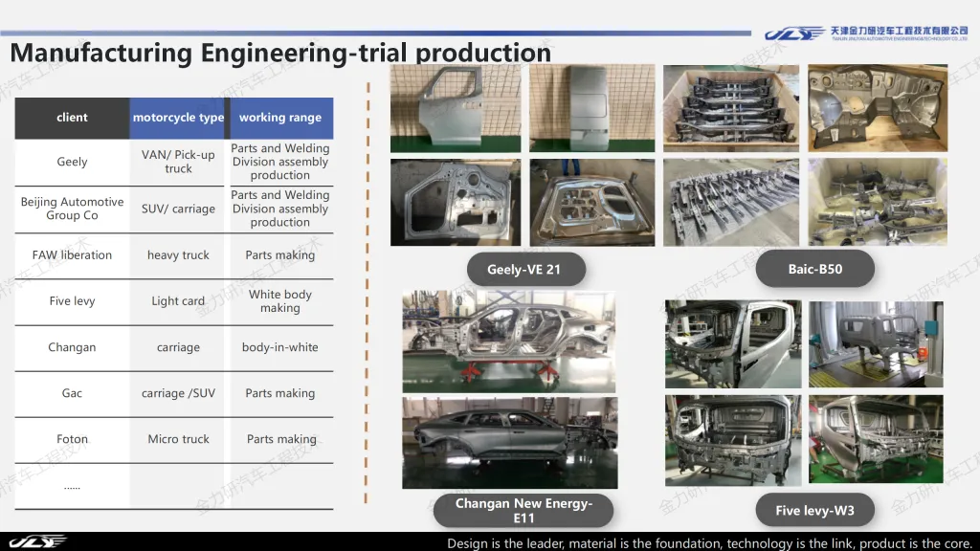
Task: Select the Baic-B50 label button
Action: (814, 270)
